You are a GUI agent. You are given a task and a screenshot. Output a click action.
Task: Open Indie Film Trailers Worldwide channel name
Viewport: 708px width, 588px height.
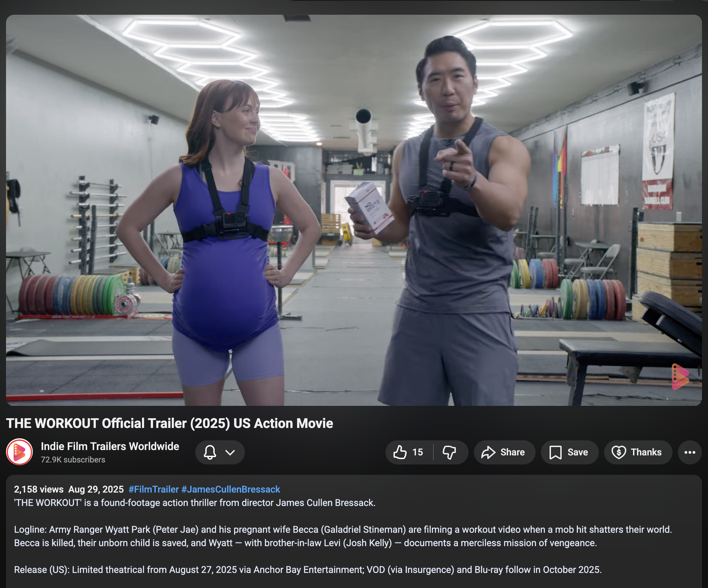110,446
